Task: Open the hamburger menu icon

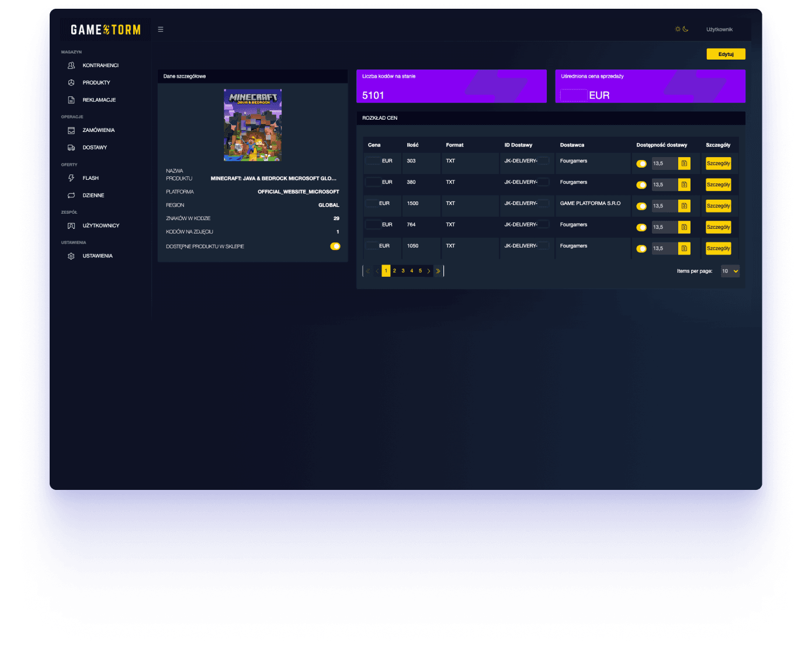Action: (161, 29)
